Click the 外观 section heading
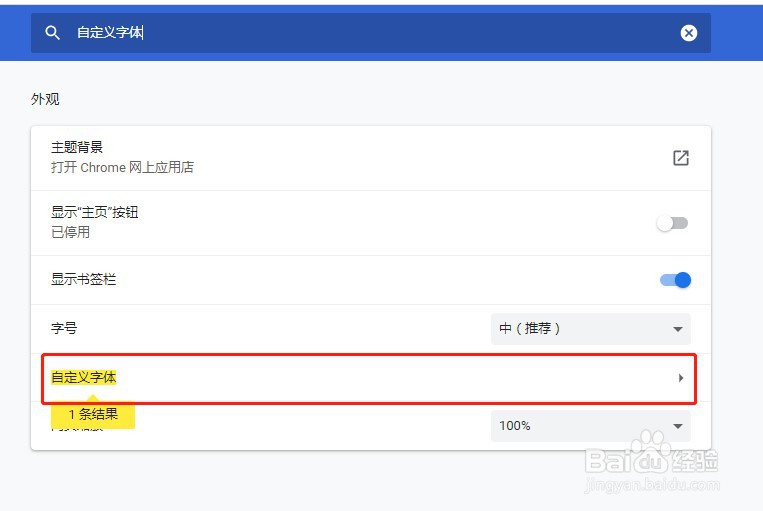Screen dimensions: 763x511 (45, 99)
